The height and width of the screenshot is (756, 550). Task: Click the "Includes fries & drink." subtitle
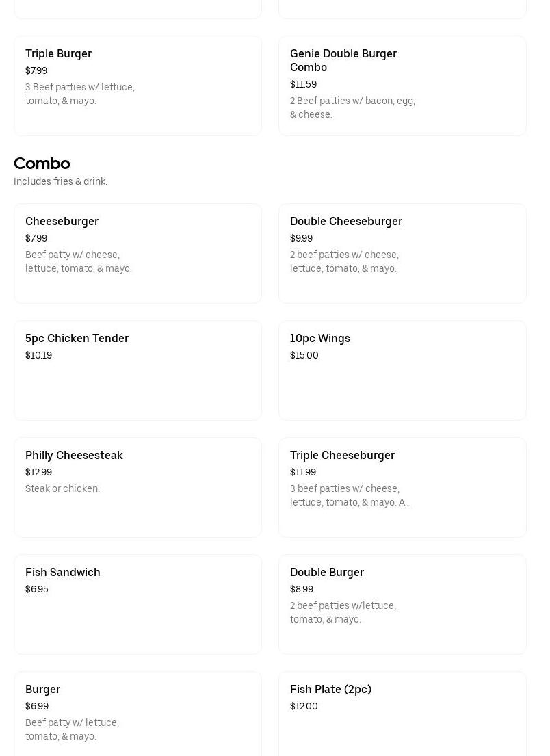[x=60, y=182]
